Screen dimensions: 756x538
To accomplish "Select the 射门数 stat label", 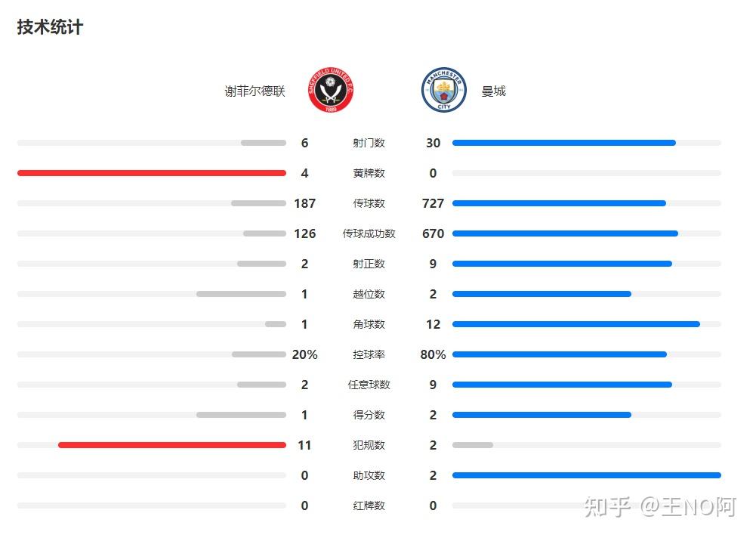I will (369, 143).
